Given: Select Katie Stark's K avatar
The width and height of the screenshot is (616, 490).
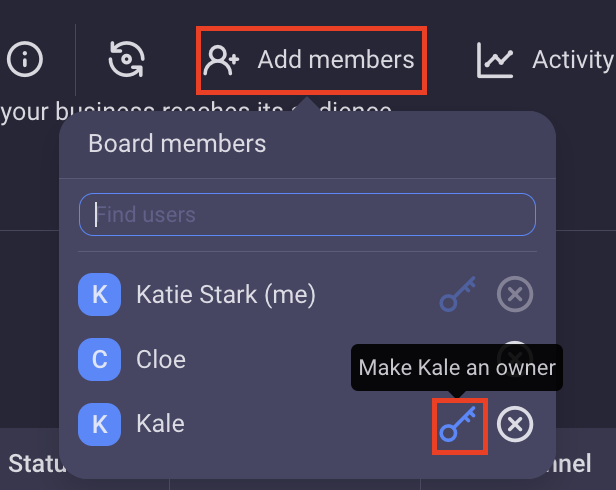Looking at the screenshot, I should 99,294.
